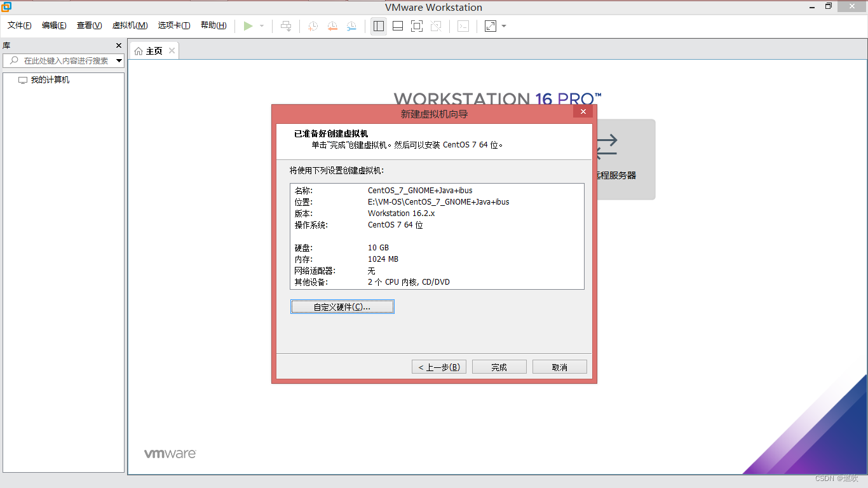Expand the power options dropdown arrow
This screenshot has height=488, width=868.
(x=262, y=26)
